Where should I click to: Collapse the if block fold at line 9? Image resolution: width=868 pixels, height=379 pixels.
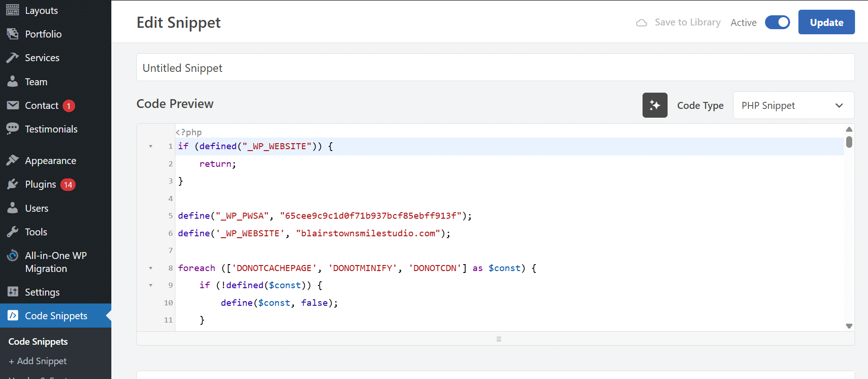tap(151, 285)
